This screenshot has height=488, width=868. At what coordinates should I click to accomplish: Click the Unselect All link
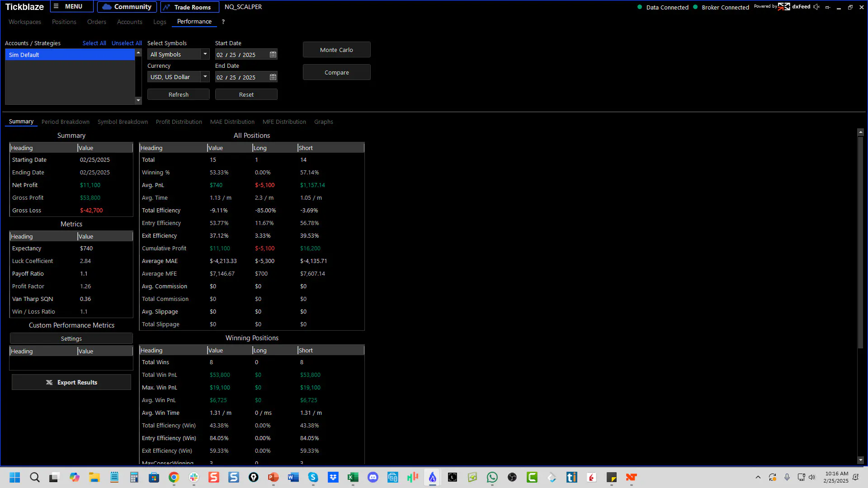tap(127, 43)
